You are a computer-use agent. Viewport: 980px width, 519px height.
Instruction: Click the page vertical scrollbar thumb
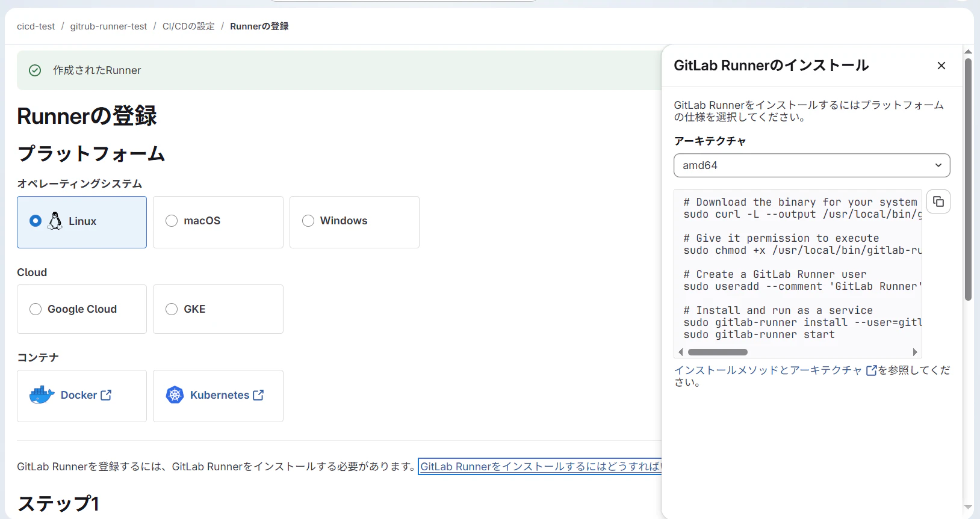[968, 179]
